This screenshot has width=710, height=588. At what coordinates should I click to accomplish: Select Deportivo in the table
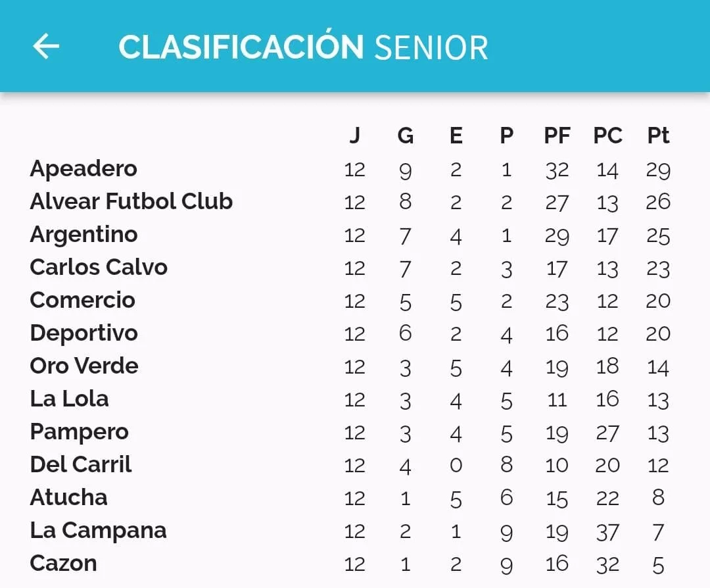point(83,333)
